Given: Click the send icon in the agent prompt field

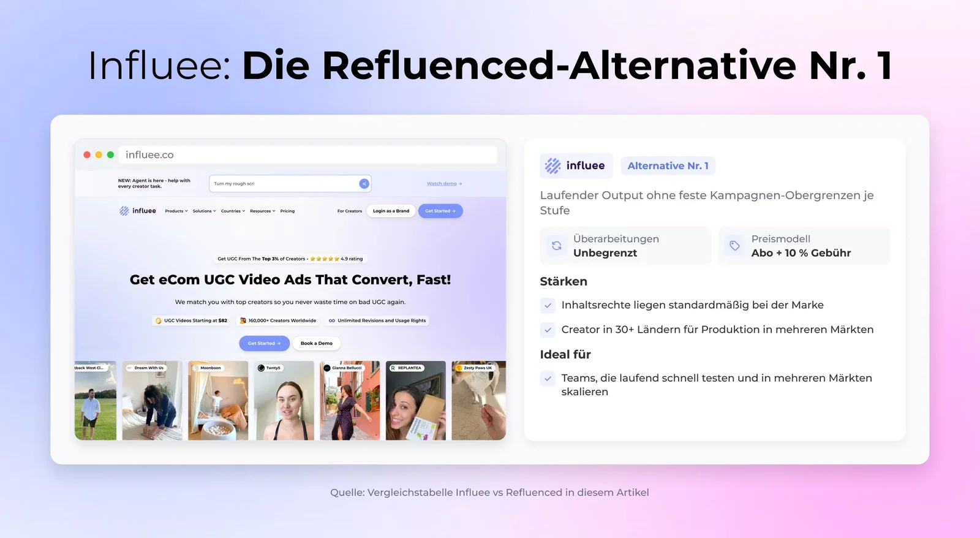Looking at the screenshot, I should click(x=364, y=184).
